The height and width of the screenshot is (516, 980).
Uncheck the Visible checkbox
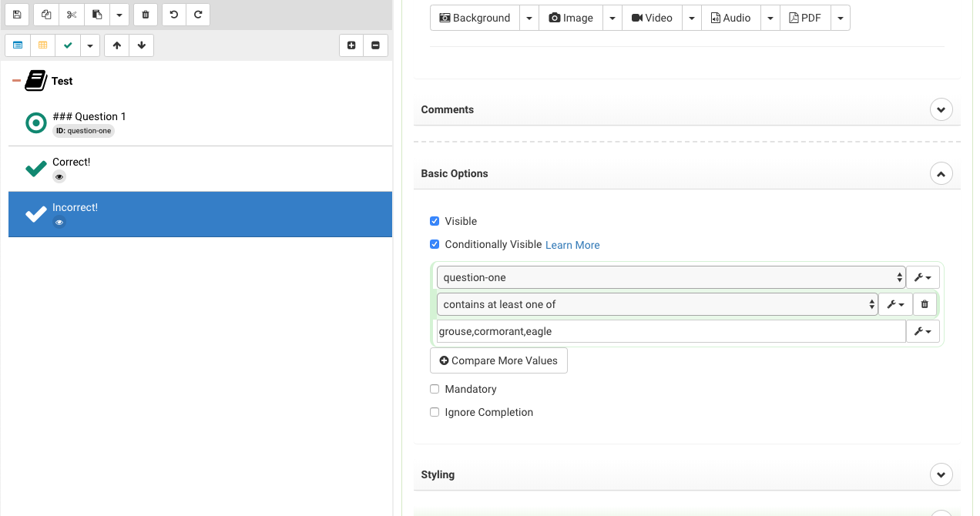[435, 221]
